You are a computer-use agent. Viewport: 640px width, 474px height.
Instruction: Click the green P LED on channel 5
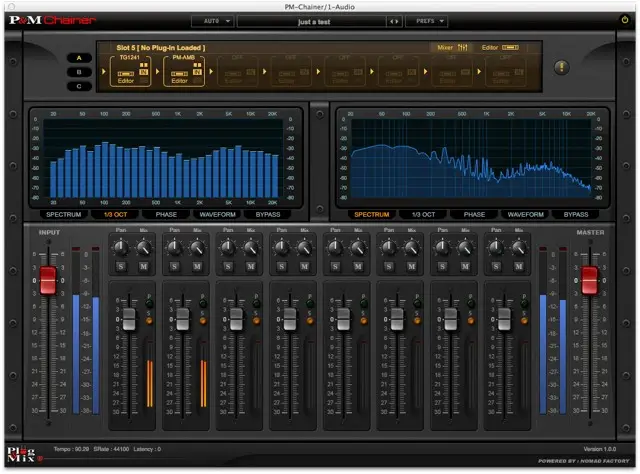363,303
